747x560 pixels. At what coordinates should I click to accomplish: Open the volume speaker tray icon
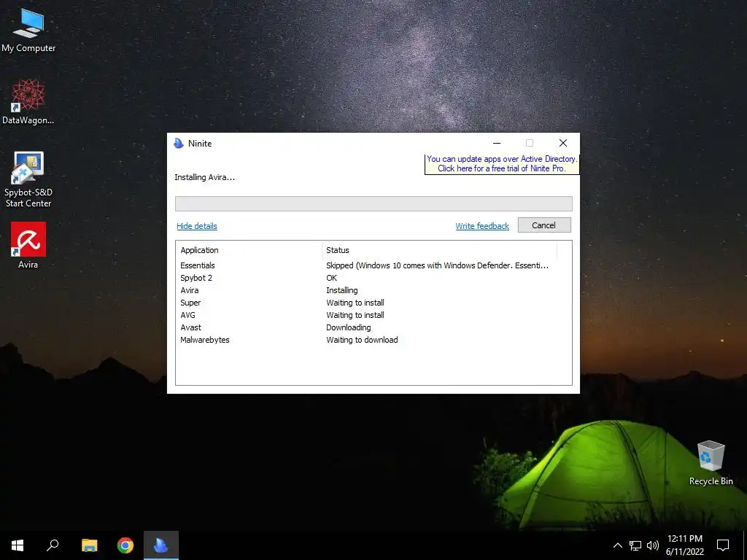653,545
